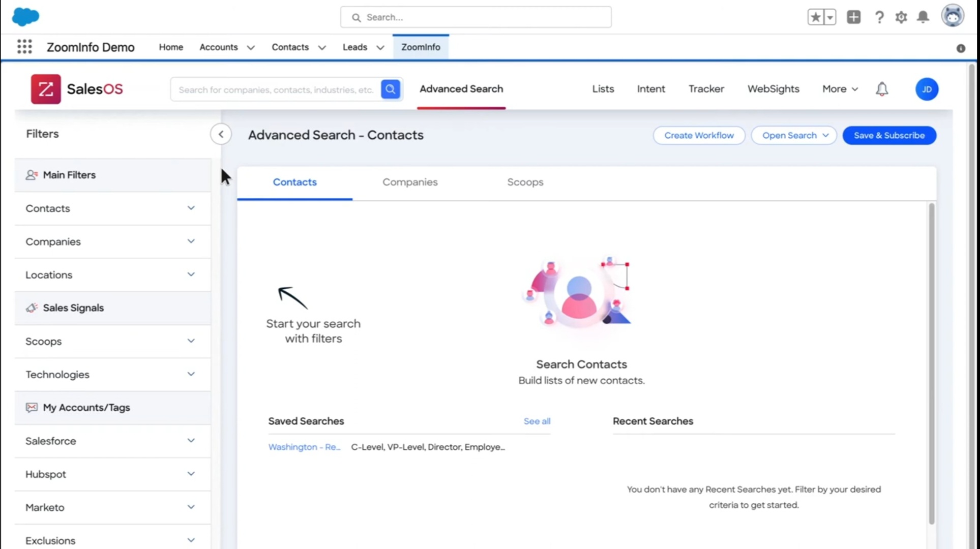Switch to the Contacts results tab
The image size is (980, 549).
click(x=294, y=182)
